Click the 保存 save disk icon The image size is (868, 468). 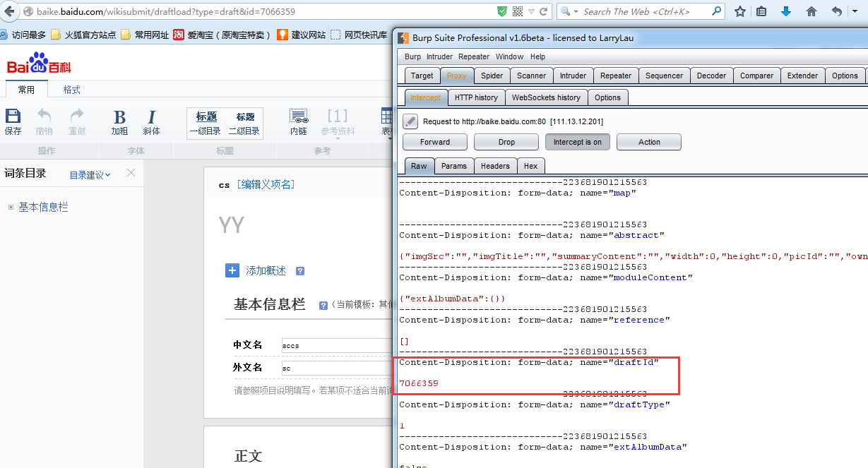(13, 121)
